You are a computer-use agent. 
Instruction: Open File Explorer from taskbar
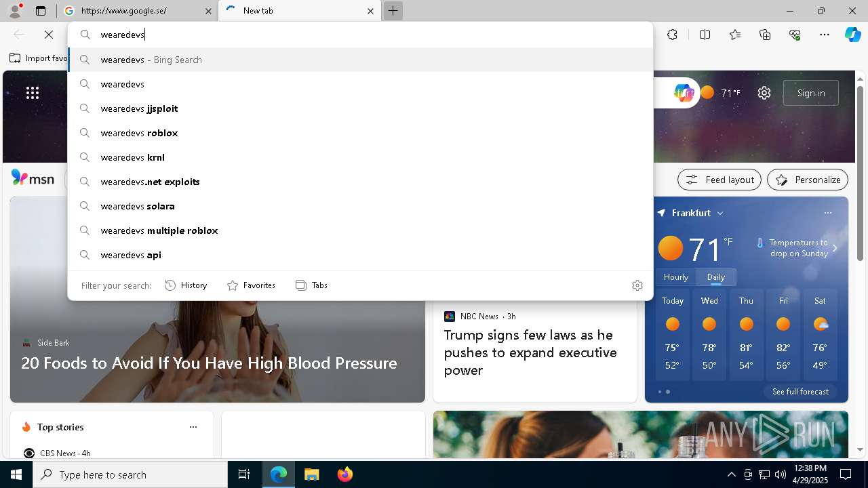point(311,474)
